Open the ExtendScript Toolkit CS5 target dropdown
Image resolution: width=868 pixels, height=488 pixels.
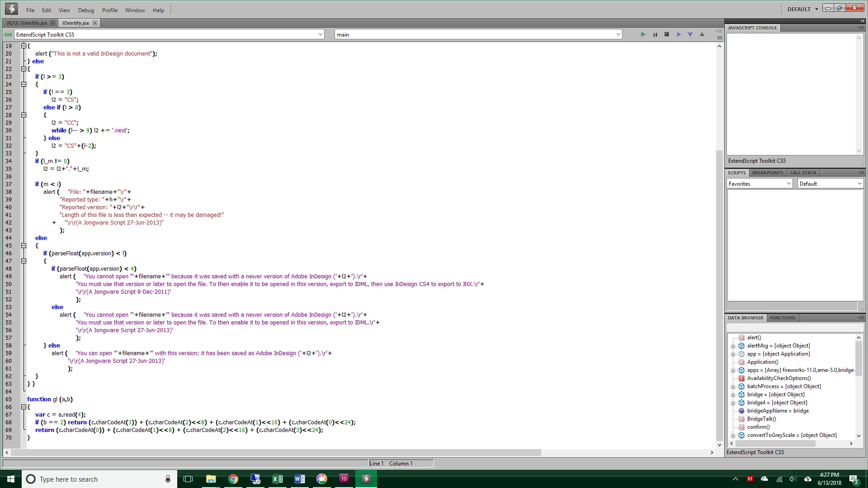[x=320, y=34]
